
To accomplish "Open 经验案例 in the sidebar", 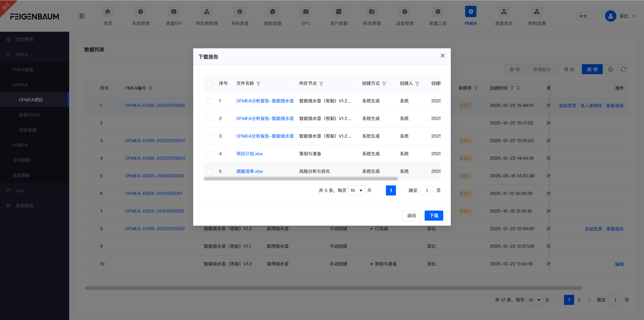I will click(28, 130).
